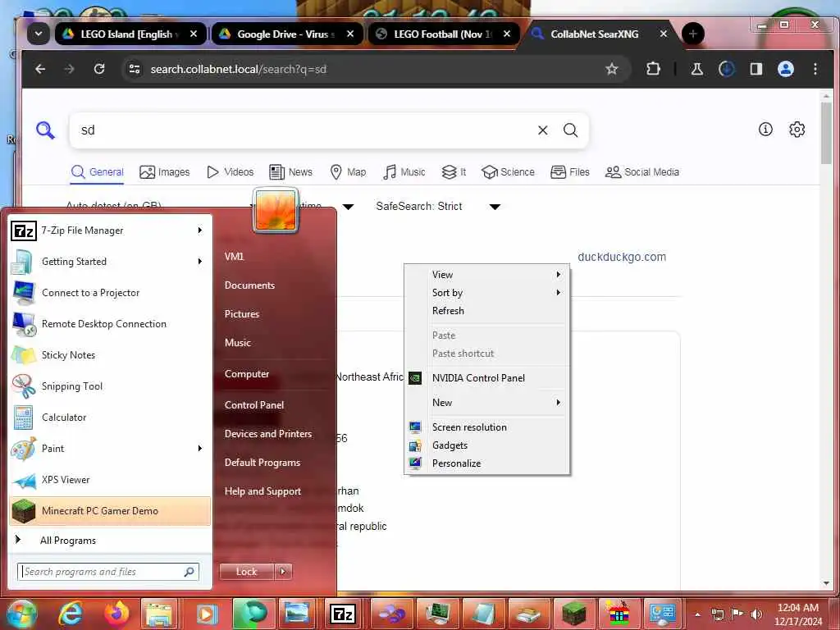
Task: Open View submenu in context menu
Action: point(487,275)
